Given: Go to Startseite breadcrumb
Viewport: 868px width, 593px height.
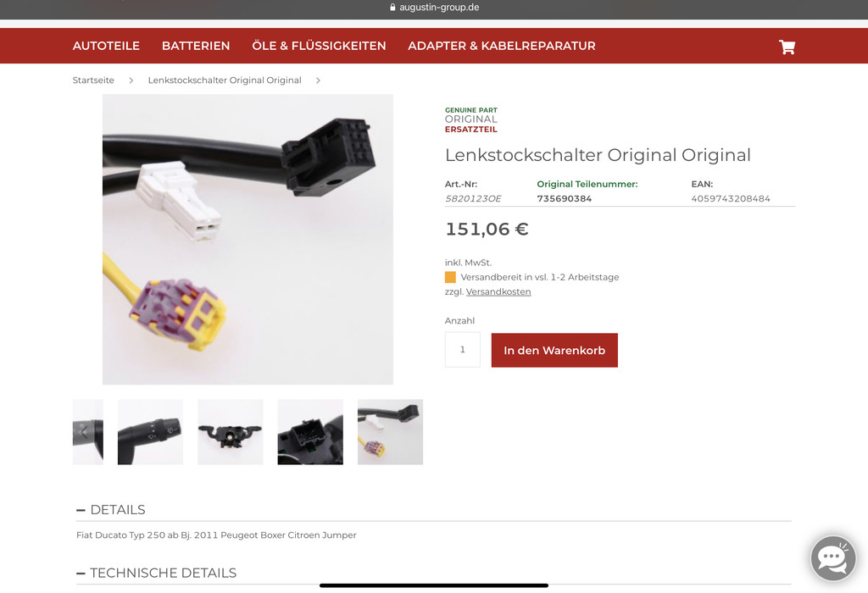Looking at the screenshot, I should click(93, 80).
